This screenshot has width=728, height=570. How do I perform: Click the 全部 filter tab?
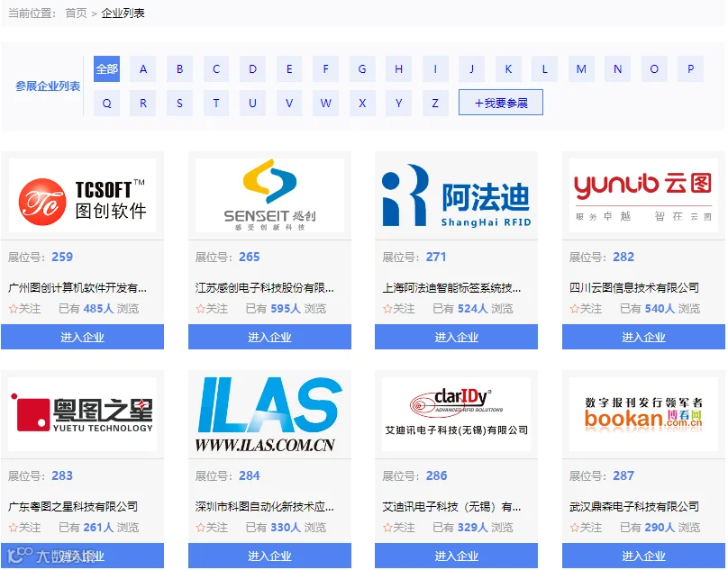point(106,69)
